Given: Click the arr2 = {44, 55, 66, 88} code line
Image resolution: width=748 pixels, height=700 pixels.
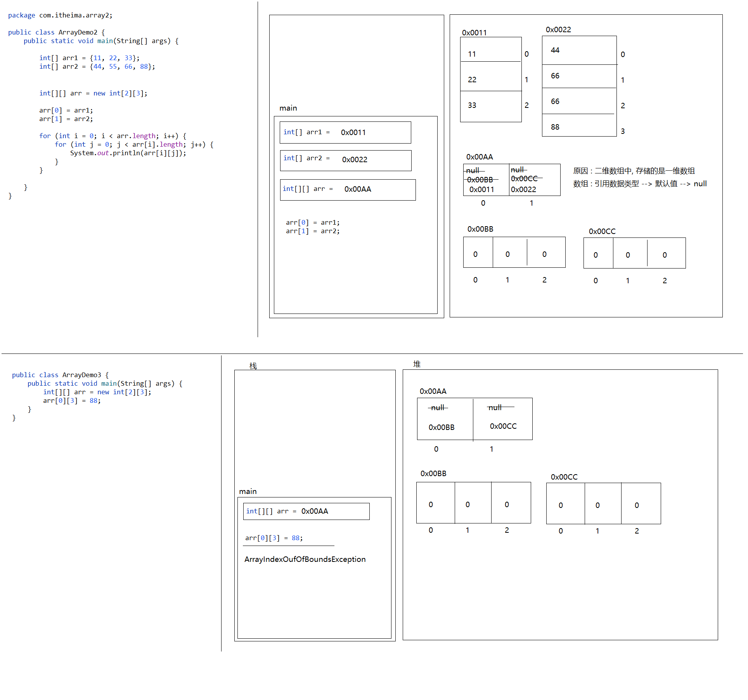Looking at the screenshot, I should coord(97,67).
